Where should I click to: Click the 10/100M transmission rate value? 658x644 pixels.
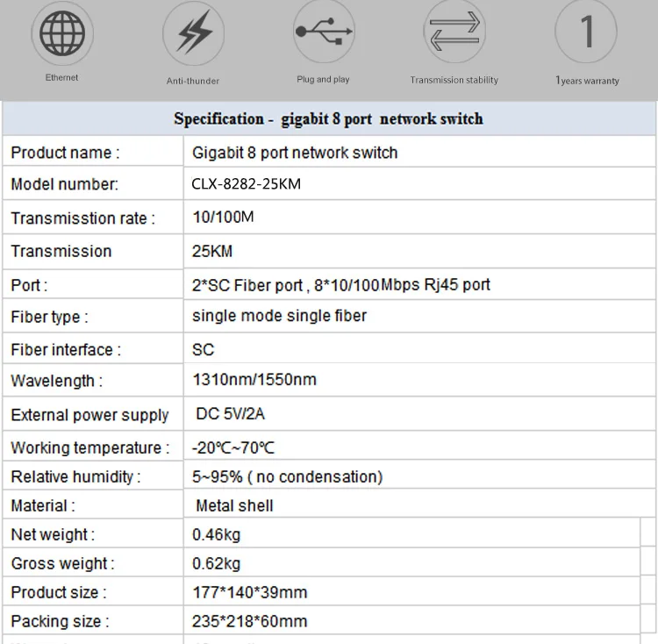click(x=223, y=218)
